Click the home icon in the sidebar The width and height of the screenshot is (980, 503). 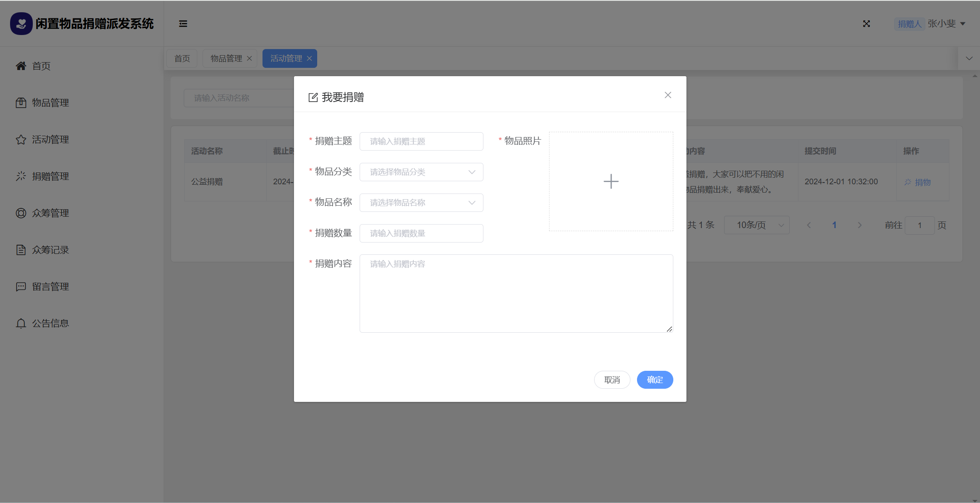pyautogui.click(x=21, y=66)
